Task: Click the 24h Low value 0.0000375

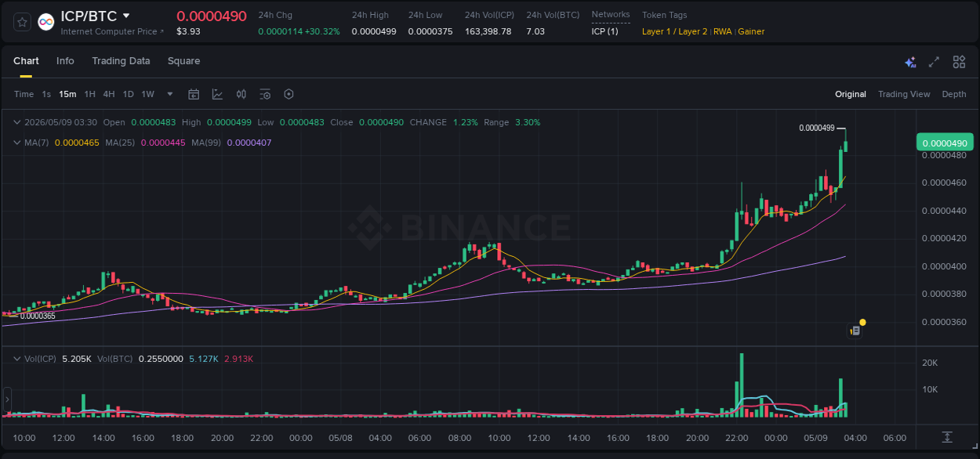Action: tap(430, 31)
